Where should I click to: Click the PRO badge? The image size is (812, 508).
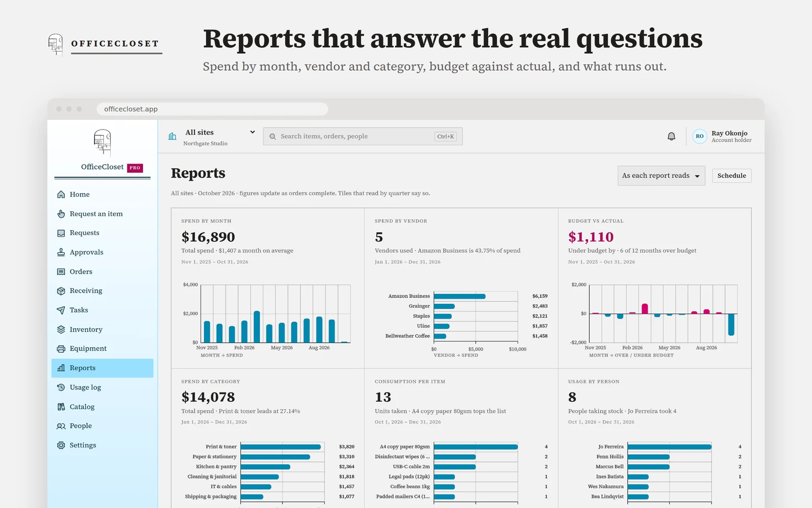135,168
